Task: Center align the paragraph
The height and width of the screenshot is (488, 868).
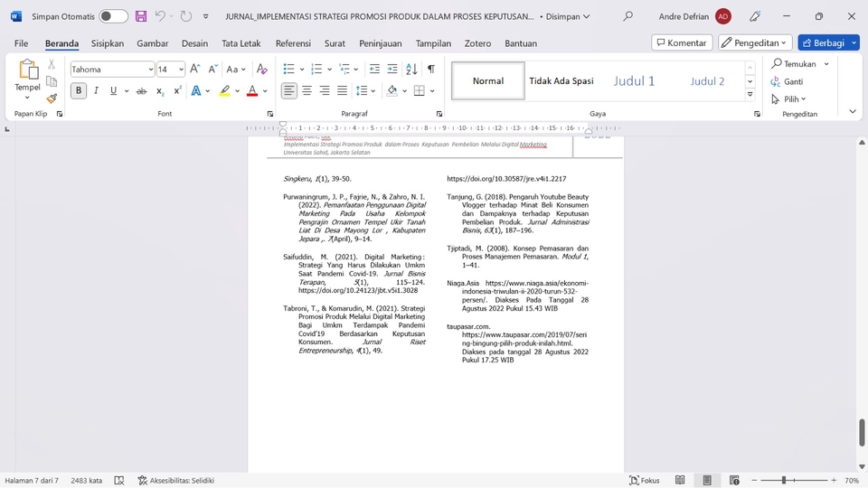Action: [x=307, y=90]
